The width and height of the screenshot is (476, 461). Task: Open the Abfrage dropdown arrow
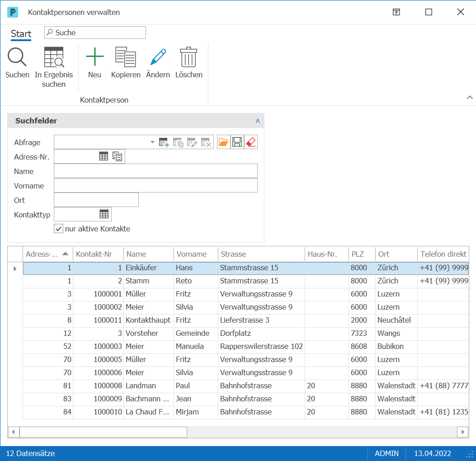(x=152, y=142)
